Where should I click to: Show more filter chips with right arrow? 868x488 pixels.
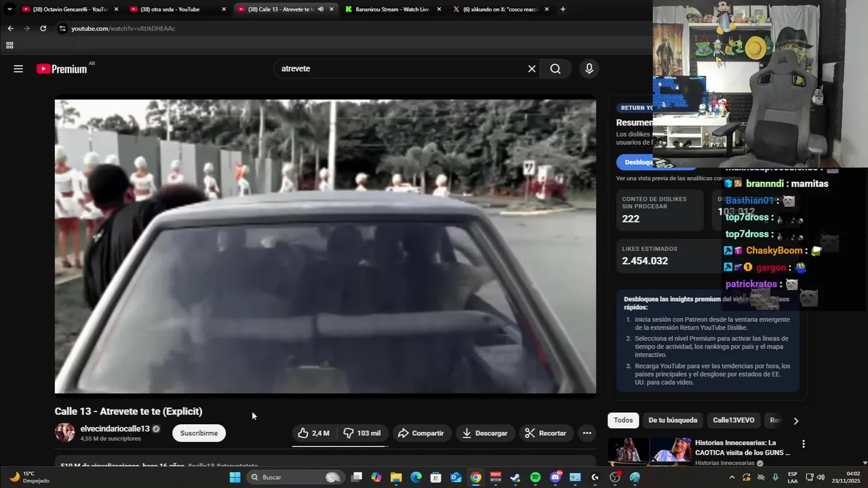point(795,421)
